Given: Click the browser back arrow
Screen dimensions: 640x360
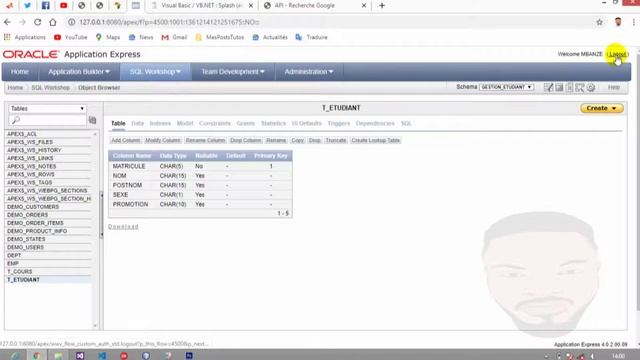Looking at the screenshot, I should (x=7, y=22).
